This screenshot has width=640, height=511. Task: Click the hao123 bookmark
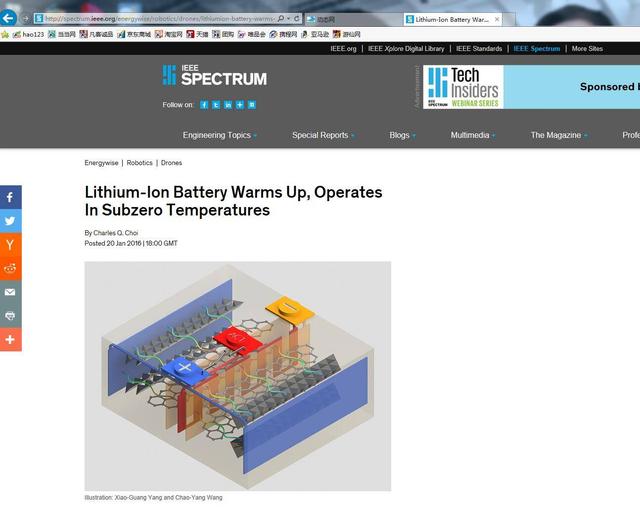point(28,34)
